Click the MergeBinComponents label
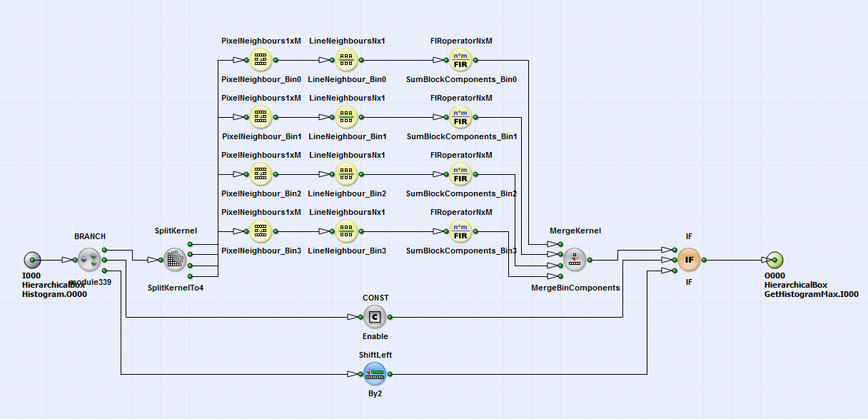 point(575,288)
